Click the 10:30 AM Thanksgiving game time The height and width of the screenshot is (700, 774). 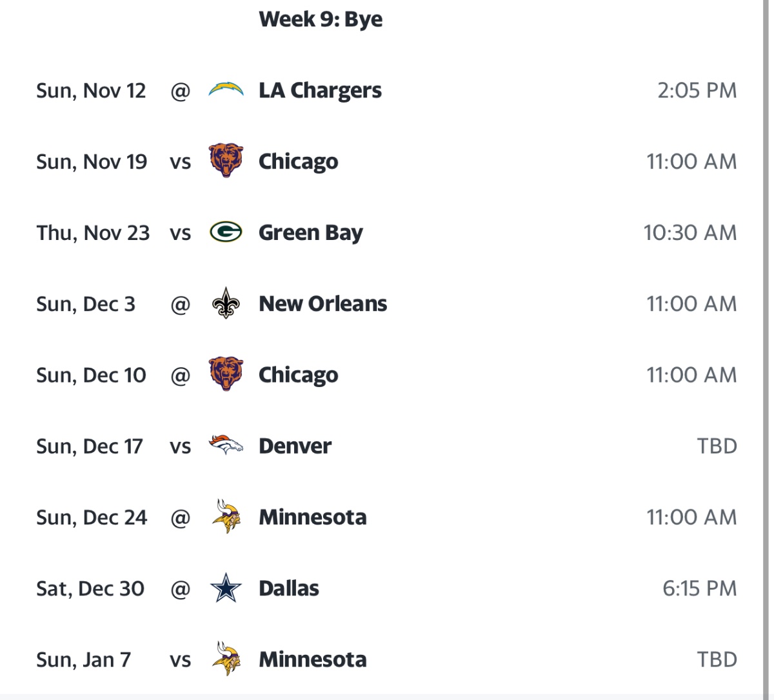(x=690, y=233)
